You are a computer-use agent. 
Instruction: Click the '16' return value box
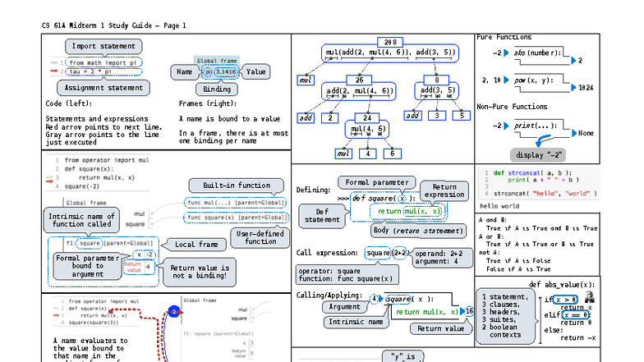coord(469,311)
